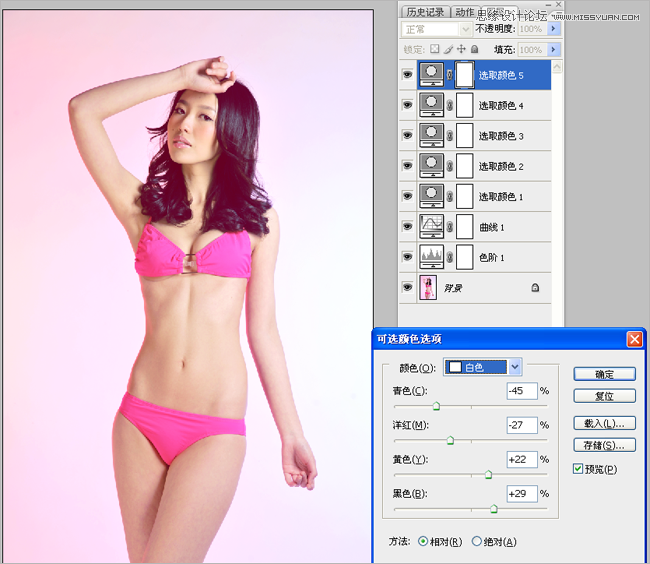Open the blend mode dropdown 正常
This screenshot has width=650, height=564.
[436, 29]
